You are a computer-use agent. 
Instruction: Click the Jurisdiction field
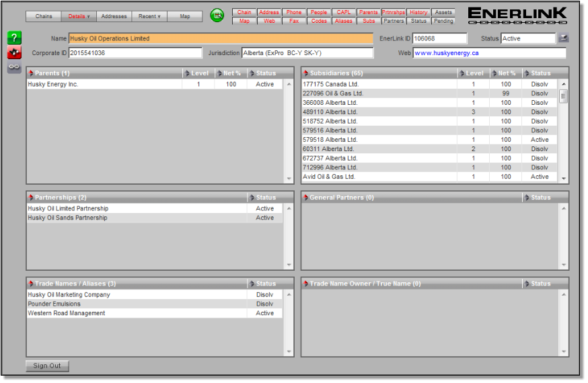click(x=307, y=53)
